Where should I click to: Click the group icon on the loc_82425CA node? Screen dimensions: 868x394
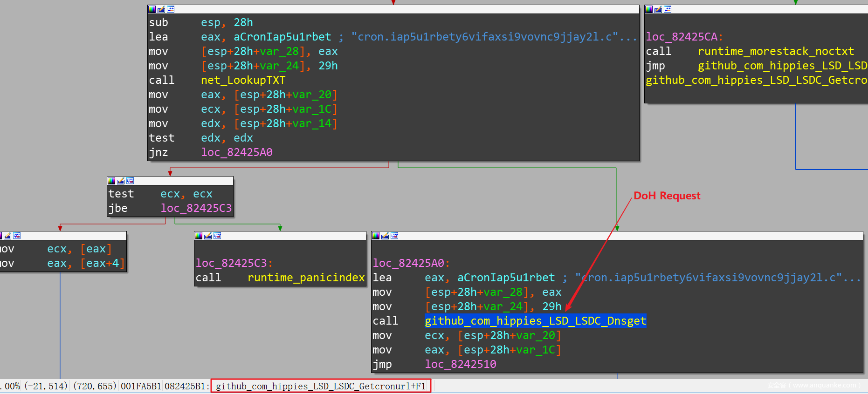coord(668,9)
